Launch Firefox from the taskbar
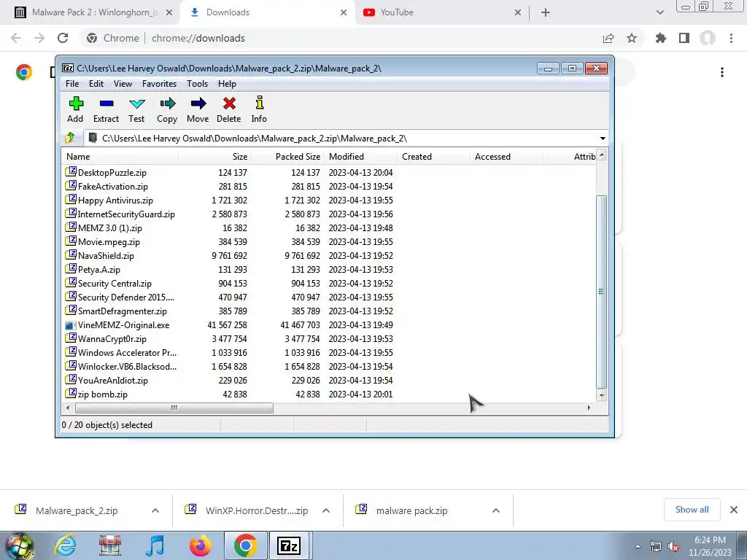The image size is (747, 560). point(200,545)
